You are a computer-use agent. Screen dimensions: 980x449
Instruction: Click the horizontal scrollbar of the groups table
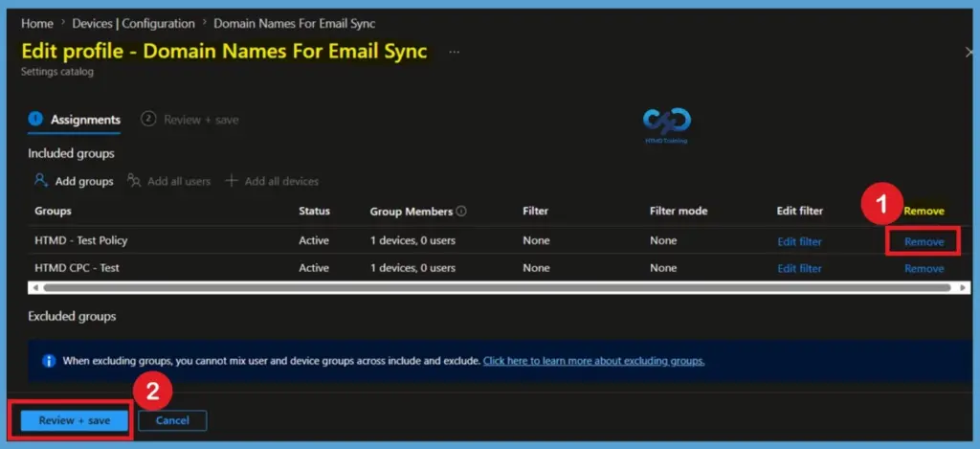click(497, 287)
